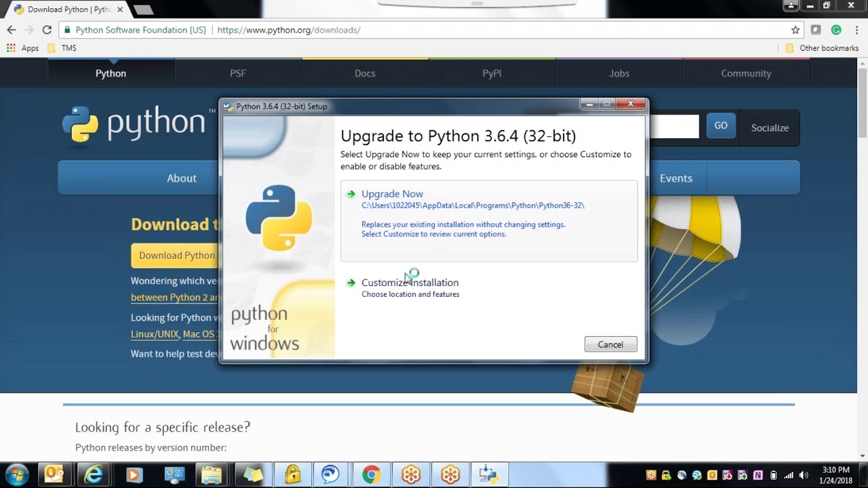Click the Grammarly extension icon in the Chrome toolbar
The width and height of the screenshot is (868, 488).
click(836, 30)
